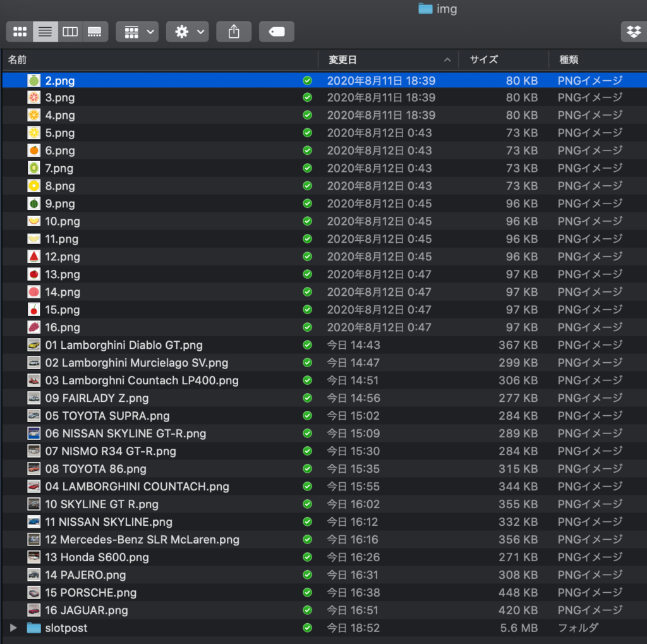647x644 pixels.
Task: Sort by 種類 column header
Action: (x=569, y=60)
